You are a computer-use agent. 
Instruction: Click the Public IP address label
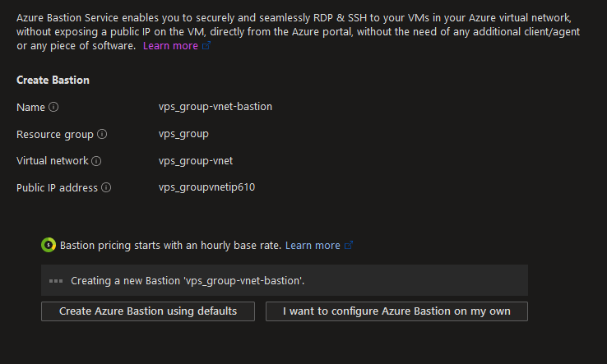tap(57, 188)
